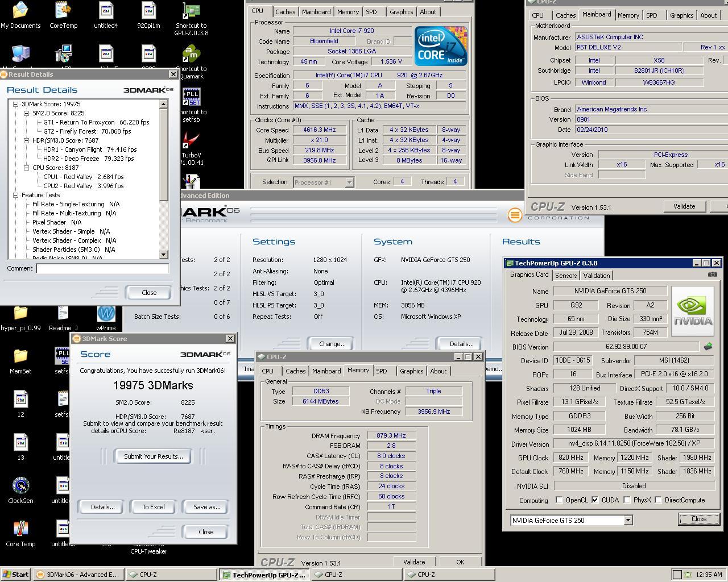Select the untitled4 desktop file icon
Image resolution: width=728 pixels, height=582 pixels.
click(x=106, y=15)
